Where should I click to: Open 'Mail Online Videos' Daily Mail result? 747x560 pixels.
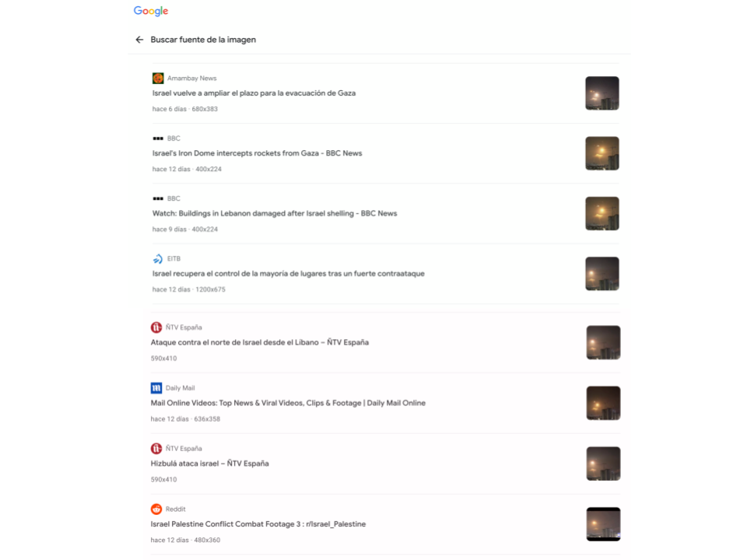click(288, 403)
